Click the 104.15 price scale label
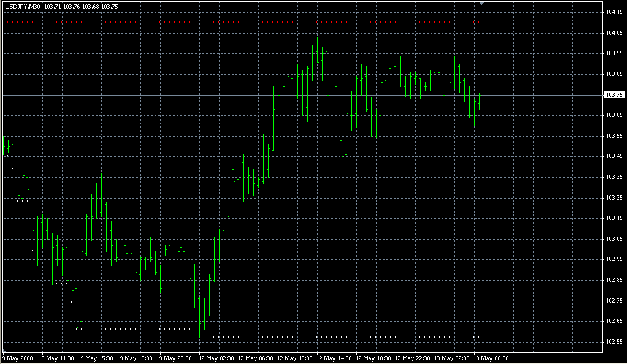Screen dimensions: 628x364 tap(614, 12)
